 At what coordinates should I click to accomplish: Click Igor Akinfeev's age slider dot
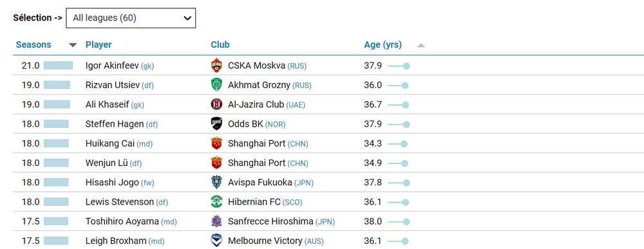406,66
